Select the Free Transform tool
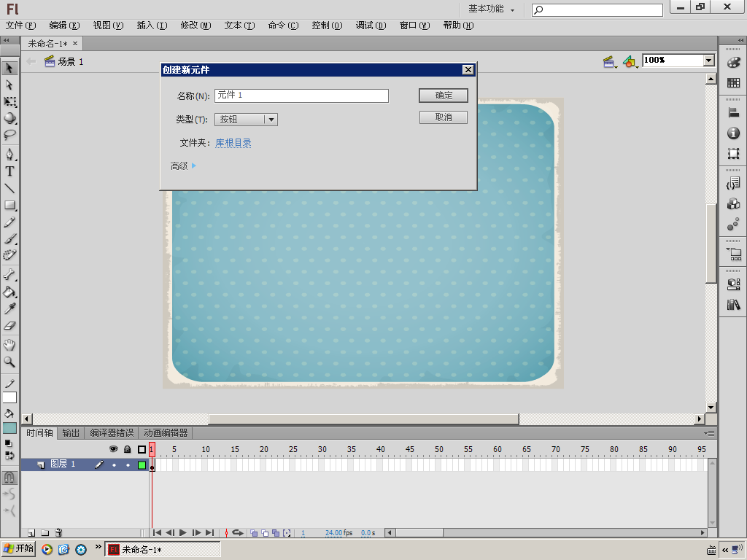This screenshot has height=560, width=747. pos(9,101)
